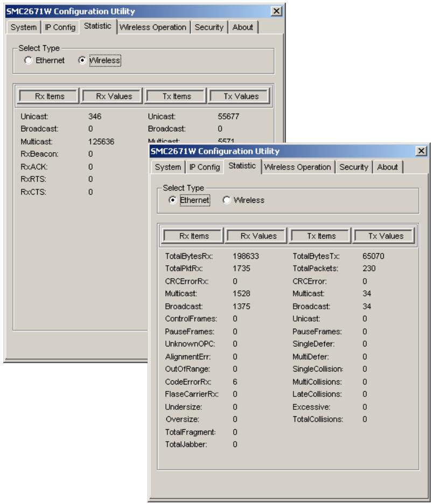Click the Undersize label
The width and height of the screenshot is (434, 504).
coord(184,407)
